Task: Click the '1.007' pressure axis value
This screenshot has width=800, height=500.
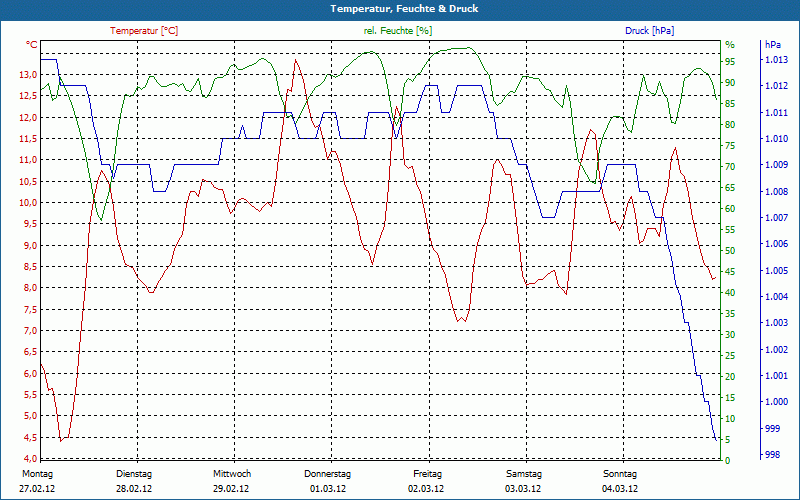Action: [x=776, y=218]
